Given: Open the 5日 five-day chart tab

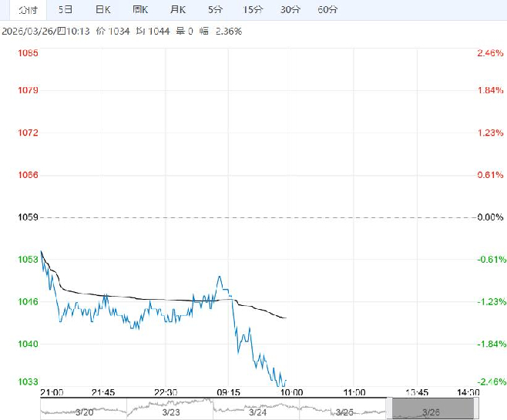Looking at the screenshot, I should click(66, 10).
